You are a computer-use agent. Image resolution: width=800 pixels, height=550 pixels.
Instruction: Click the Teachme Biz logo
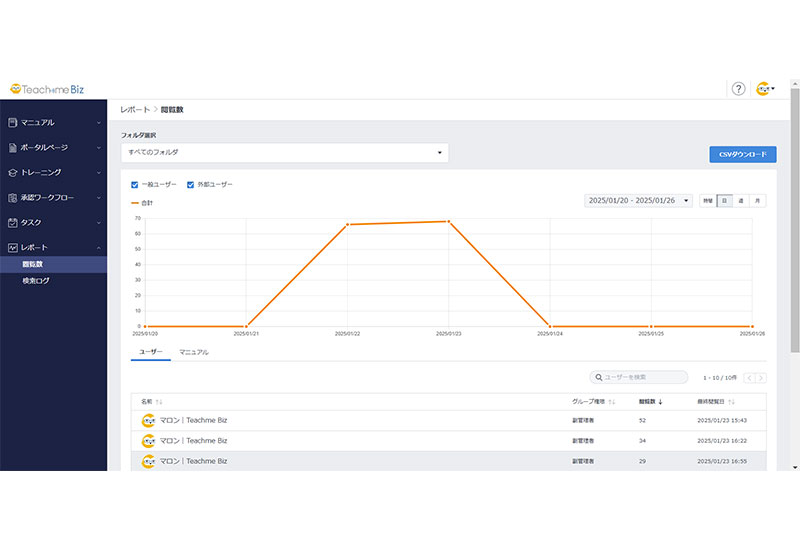click(47, 89)
